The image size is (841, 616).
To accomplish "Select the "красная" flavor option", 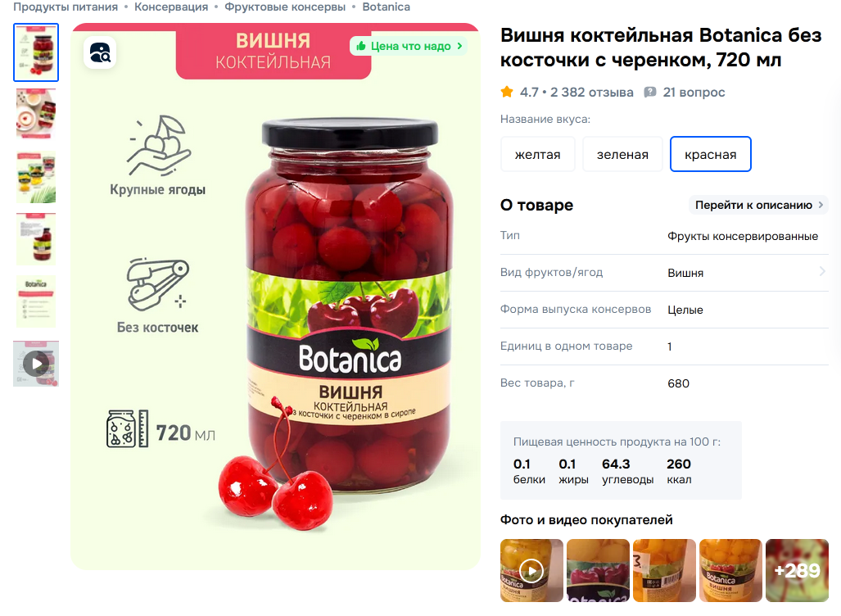I will coord(710,155).
